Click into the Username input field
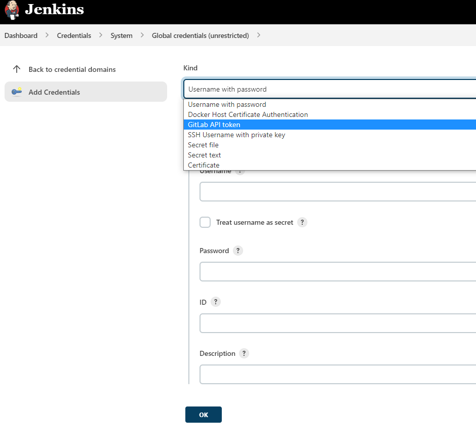This screenshot has height=448, width=476. (x=338, y=191)
